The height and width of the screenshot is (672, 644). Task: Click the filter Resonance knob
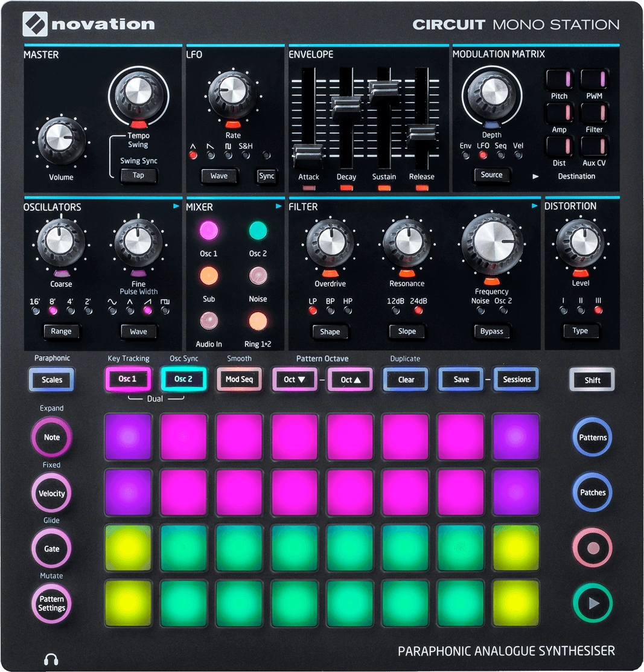407,243
